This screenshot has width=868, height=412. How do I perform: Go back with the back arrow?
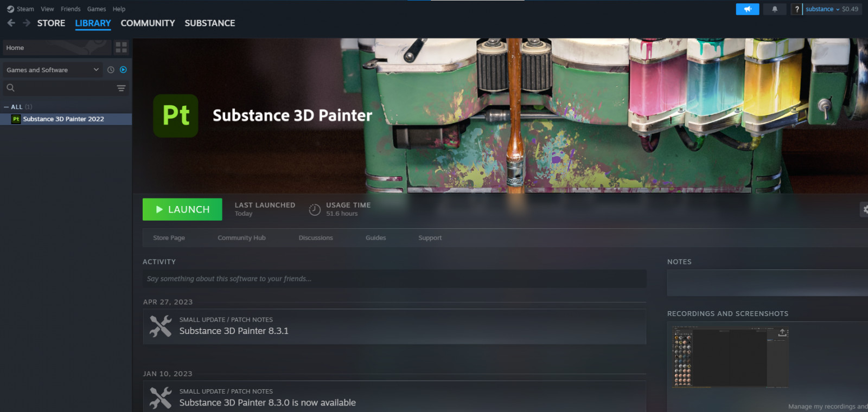tap(11, 23)
